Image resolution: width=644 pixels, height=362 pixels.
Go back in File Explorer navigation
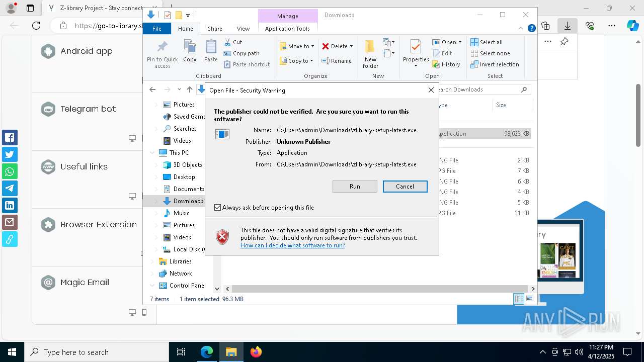(152, 89)
